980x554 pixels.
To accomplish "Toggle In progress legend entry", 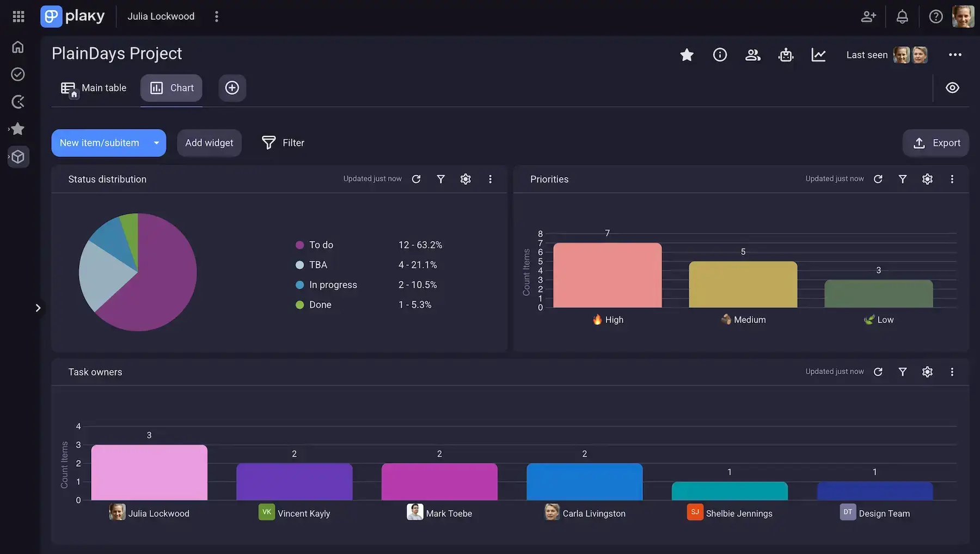I will [x=326, y=285].
